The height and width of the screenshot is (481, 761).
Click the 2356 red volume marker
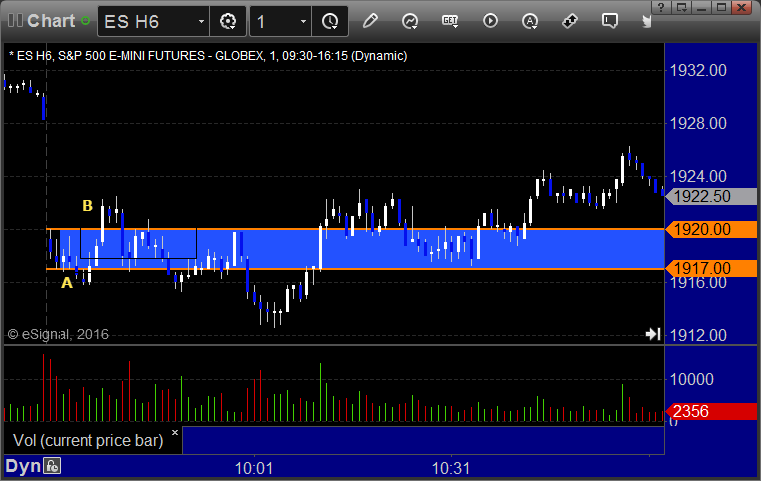click(x=711, y=411)
